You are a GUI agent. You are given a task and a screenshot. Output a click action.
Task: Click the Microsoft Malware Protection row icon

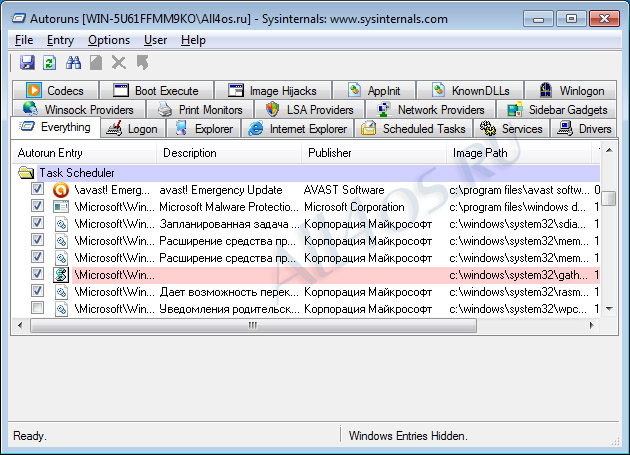pyautogui.click(x=61, y=207)
